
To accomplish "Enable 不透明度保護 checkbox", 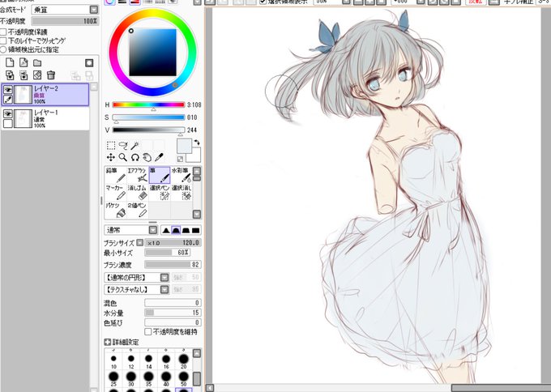I will coord(3,32).
